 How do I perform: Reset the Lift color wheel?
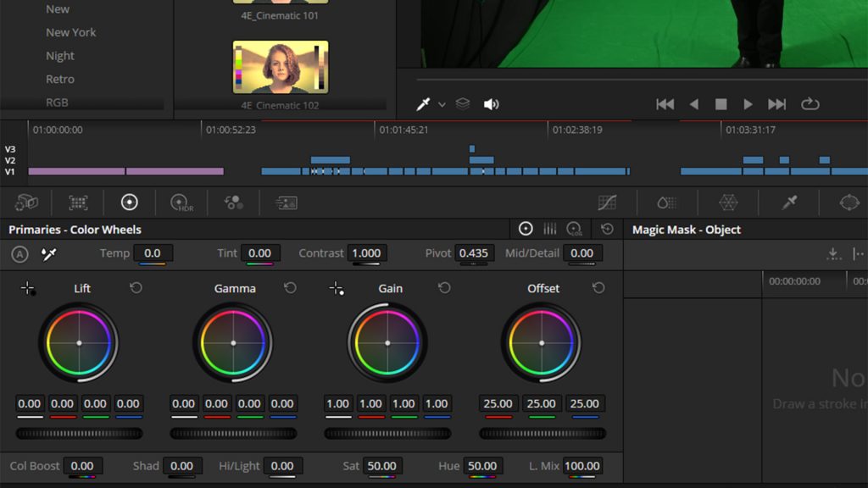click(x=136, y=288)
